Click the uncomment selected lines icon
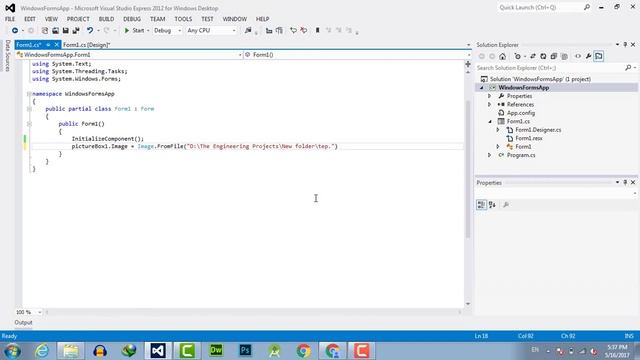This screenshot has height=360, width=640. tap(304, 31)
